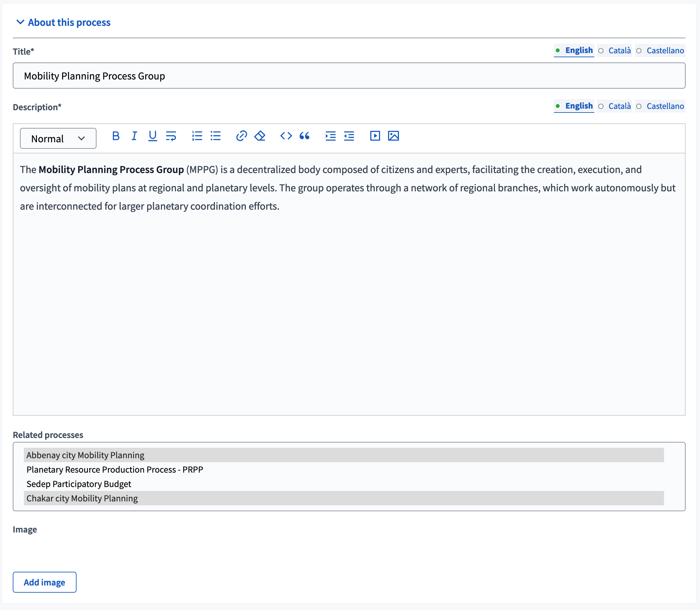Click the Bold formatting icon
The height and width of the screenshot is (610, 700).
pyautogui.click(x=116, y=136)
